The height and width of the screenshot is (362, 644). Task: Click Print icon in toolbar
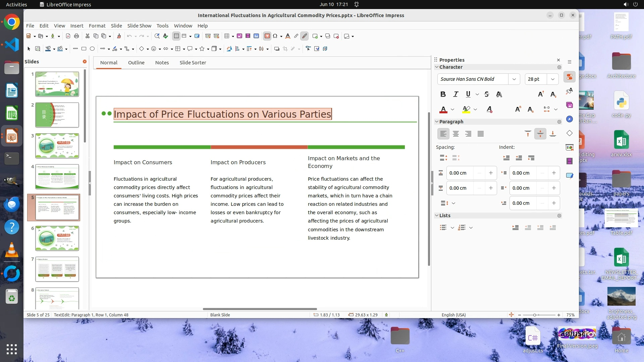[76, 36]
